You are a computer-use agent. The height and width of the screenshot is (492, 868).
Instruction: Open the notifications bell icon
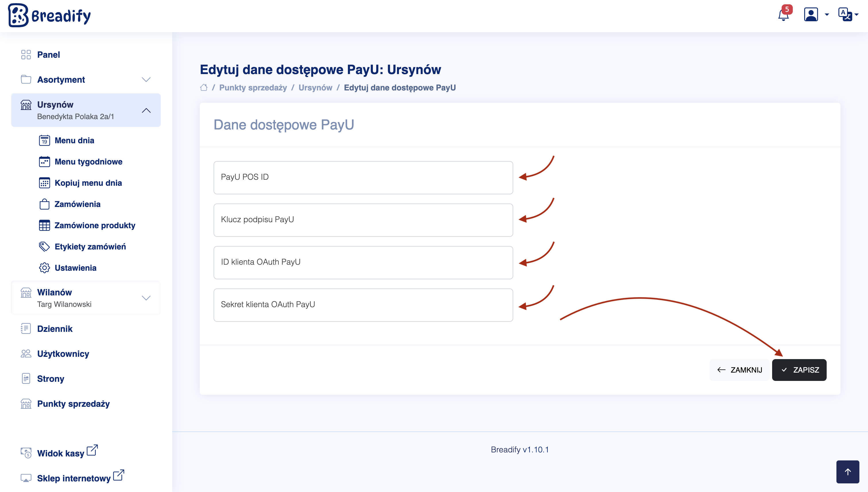coord(783,15)
